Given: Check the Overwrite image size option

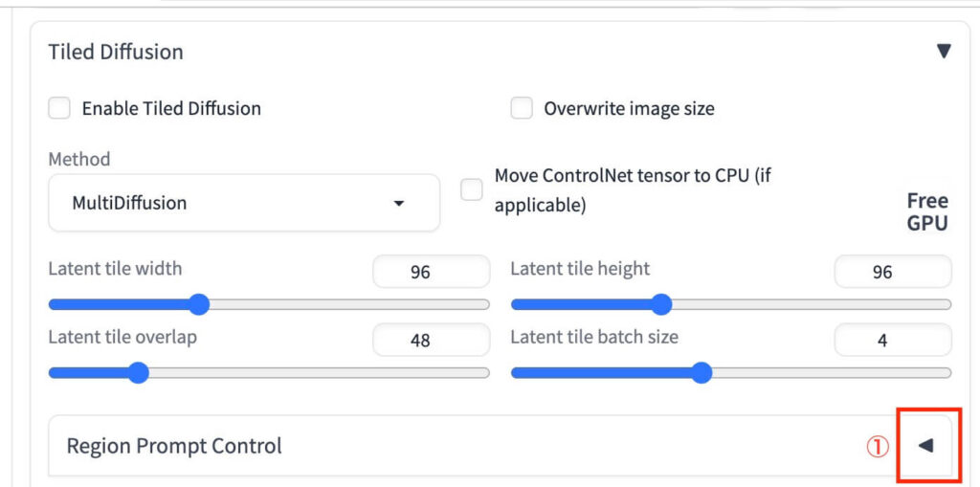Looking at the screenshot, I should [522, 108].
